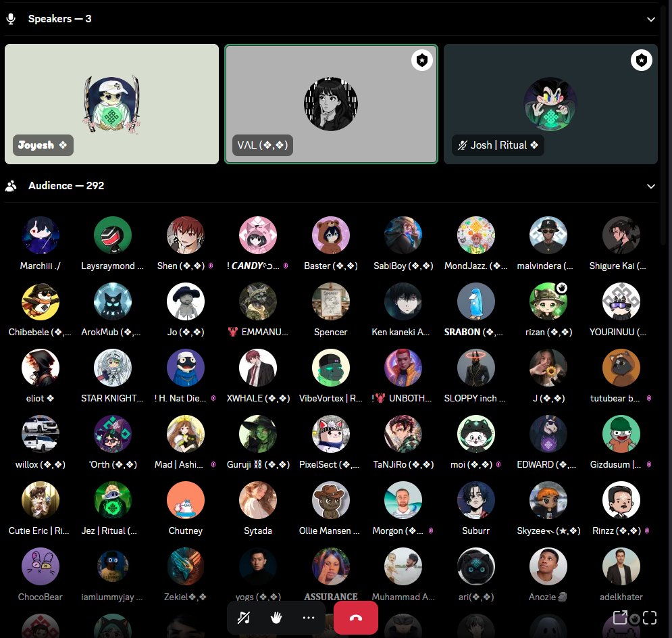Open the three-dot more options menu
672x638 pixels.
[309, 618]
